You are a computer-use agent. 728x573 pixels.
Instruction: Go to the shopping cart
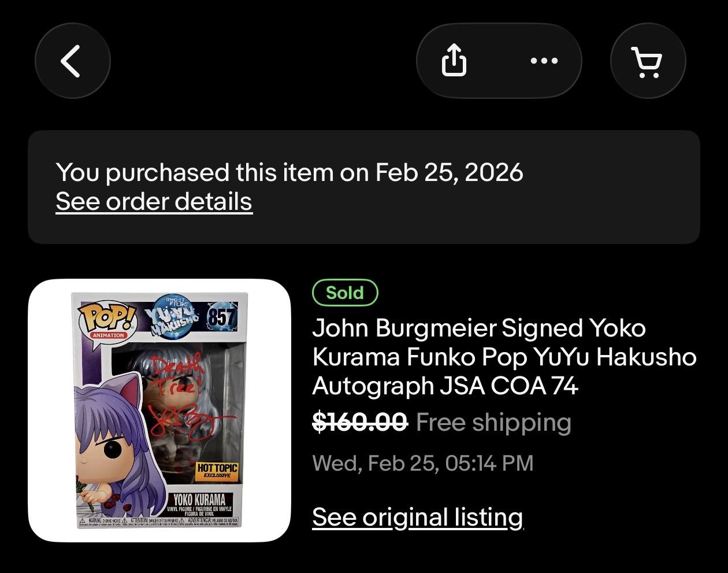tap(648, 61)
